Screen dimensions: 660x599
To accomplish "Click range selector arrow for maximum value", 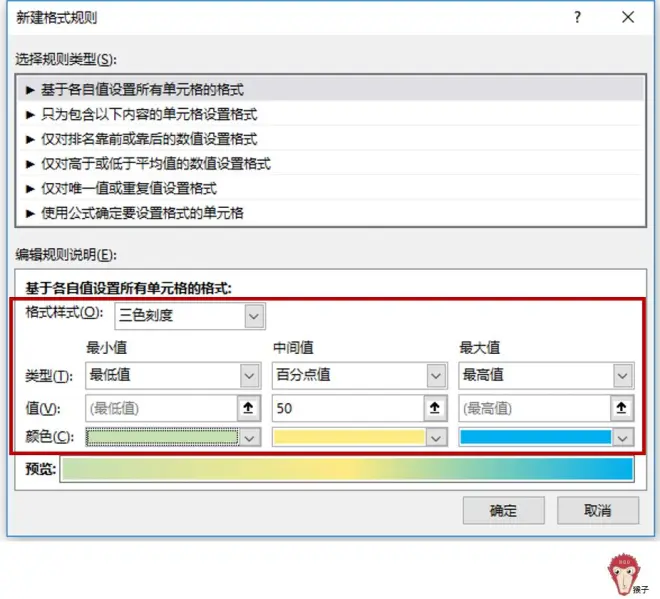I will (622, 408).
